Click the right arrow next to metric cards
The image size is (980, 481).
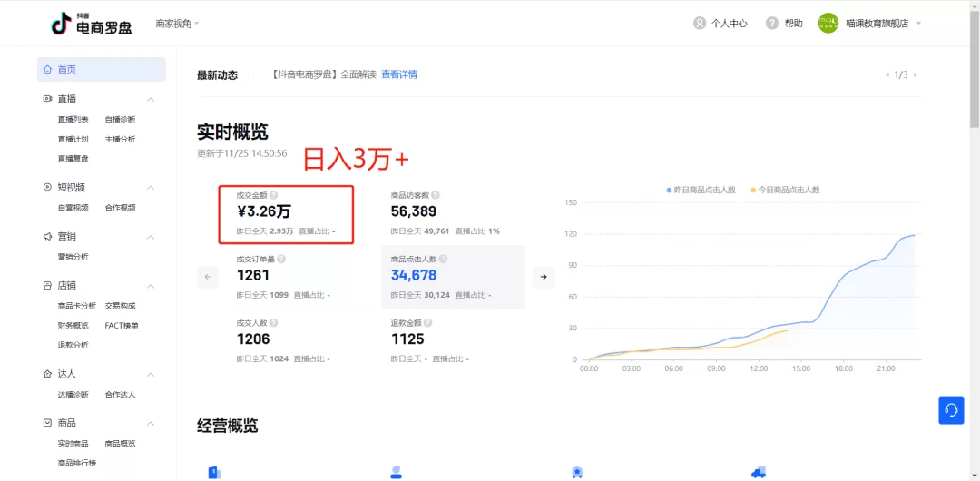543,277
